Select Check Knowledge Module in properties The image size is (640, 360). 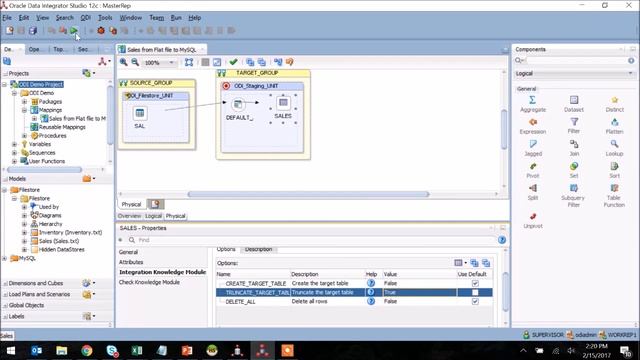point(149,282)
